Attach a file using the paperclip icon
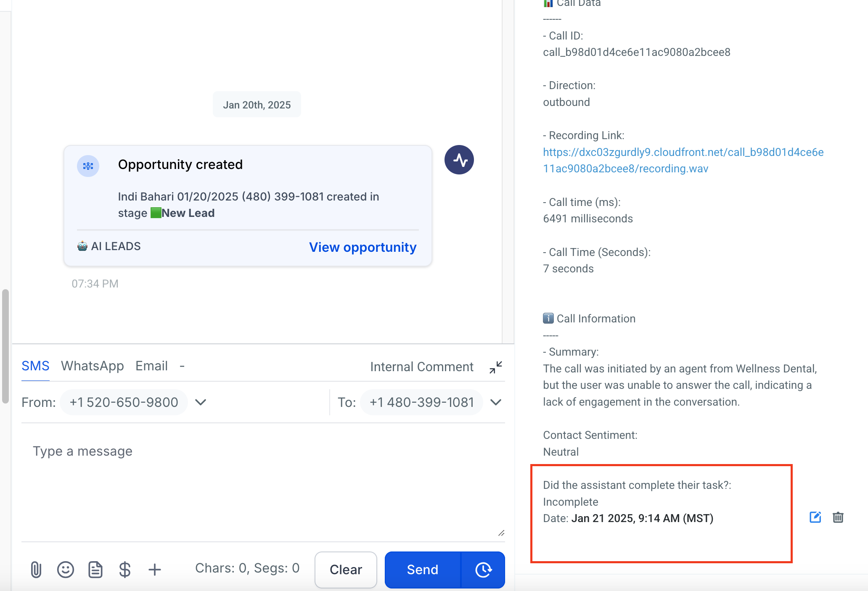Screen dimensions: 868x591 point(36,570)
